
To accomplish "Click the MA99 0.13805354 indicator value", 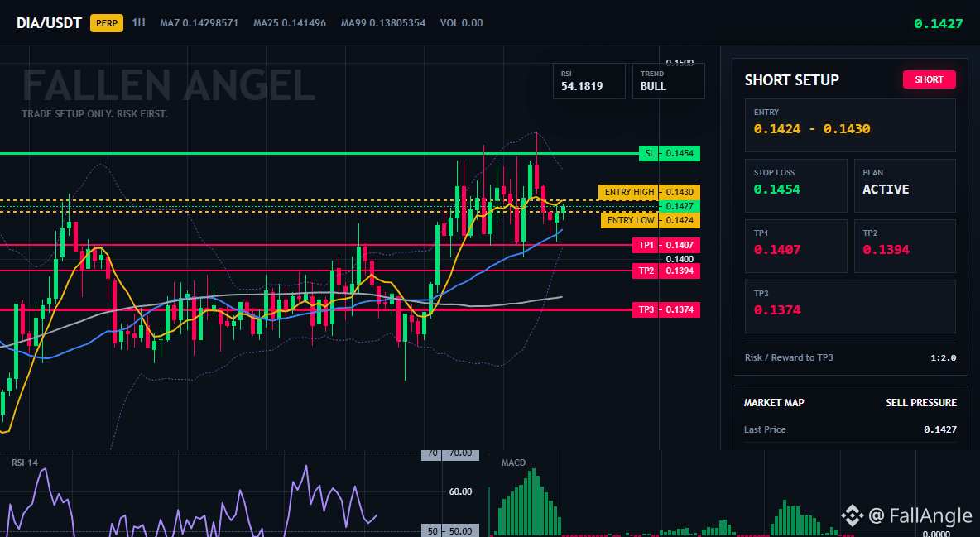I will click(x=383, y=23).
